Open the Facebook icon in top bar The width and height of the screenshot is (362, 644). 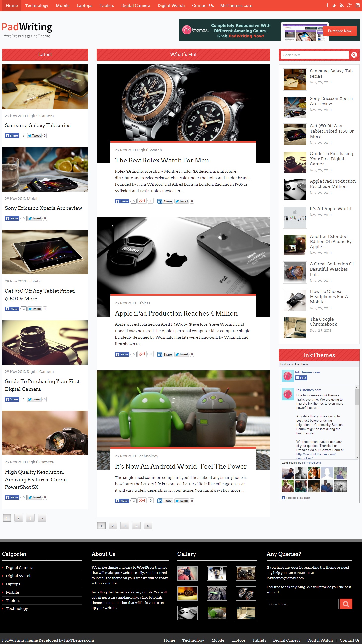[327, 5]
